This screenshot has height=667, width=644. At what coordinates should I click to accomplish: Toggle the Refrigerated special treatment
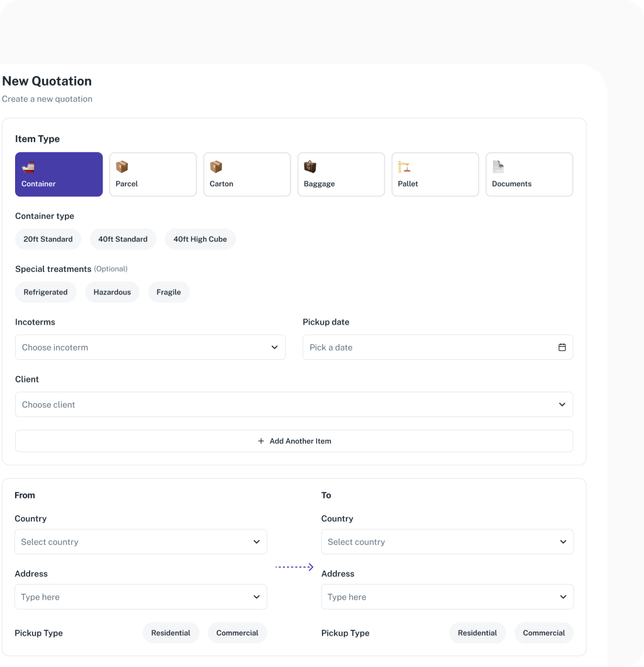click(x=45, y=292)
